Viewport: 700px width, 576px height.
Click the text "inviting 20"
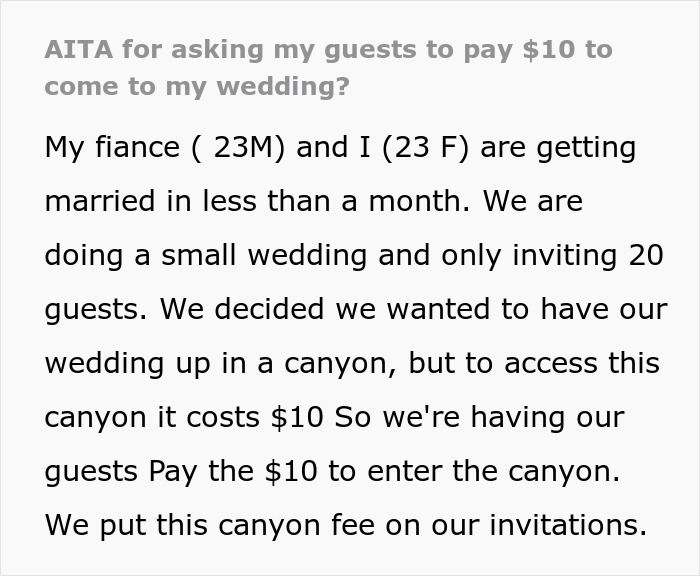coord(588,256)
